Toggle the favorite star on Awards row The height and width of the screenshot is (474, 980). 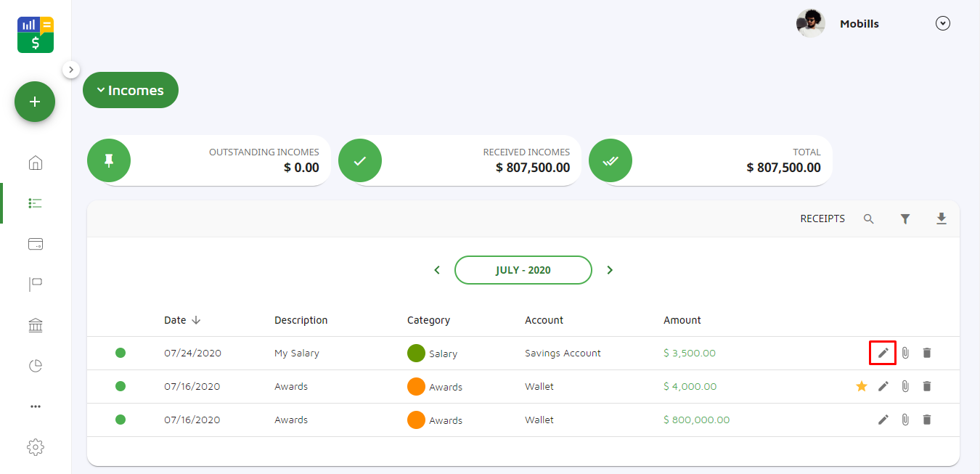point(862,386)
